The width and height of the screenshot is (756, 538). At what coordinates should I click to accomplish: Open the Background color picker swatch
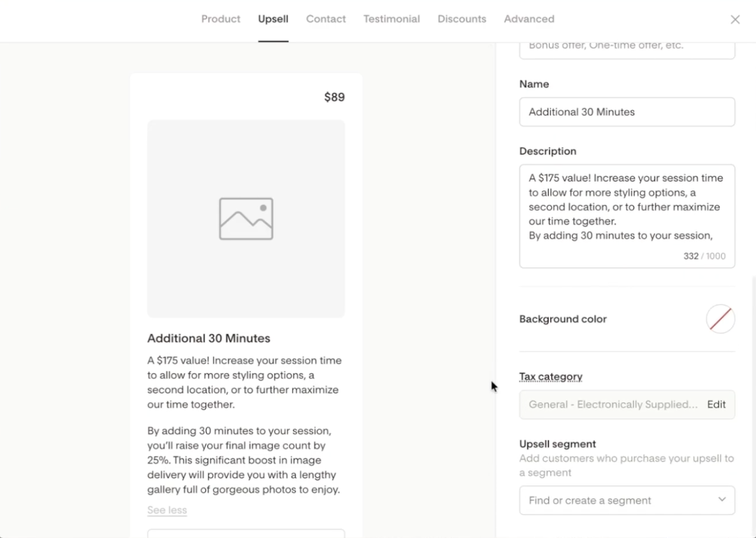[720, 319]
